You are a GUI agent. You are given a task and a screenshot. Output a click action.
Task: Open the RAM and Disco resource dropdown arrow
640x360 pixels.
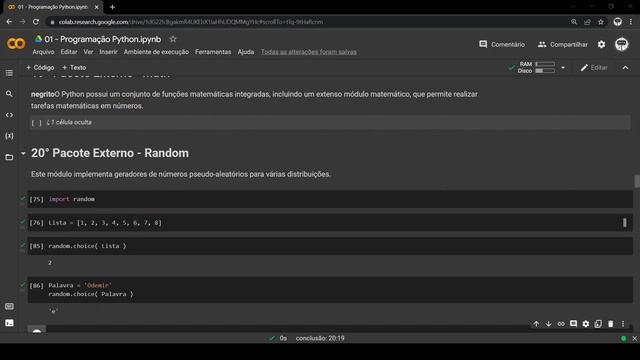(x=563, y=67)
